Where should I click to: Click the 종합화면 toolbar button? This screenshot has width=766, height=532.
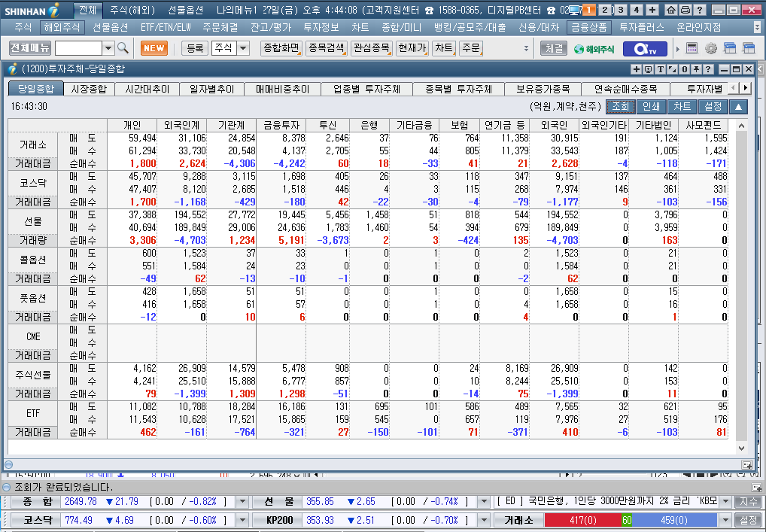pyautogui.click(x=281, y=48)
